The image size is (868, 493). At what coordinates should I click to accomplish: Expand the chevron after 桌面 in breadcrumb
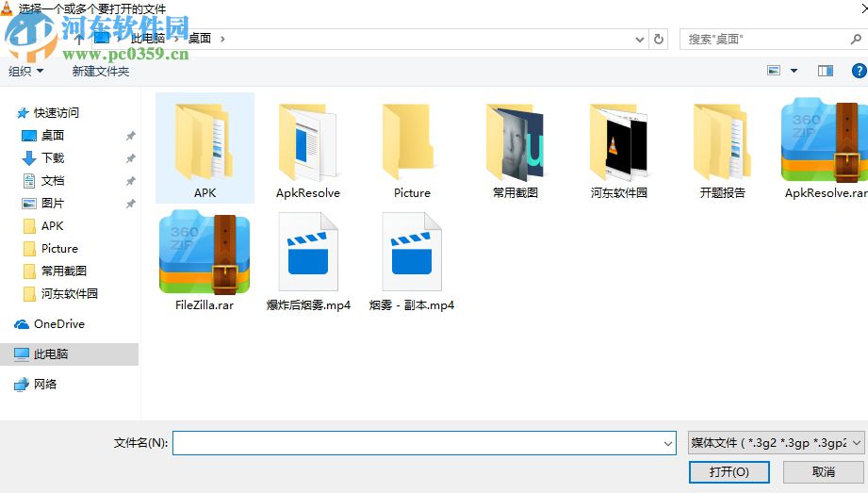click(222, 39)
